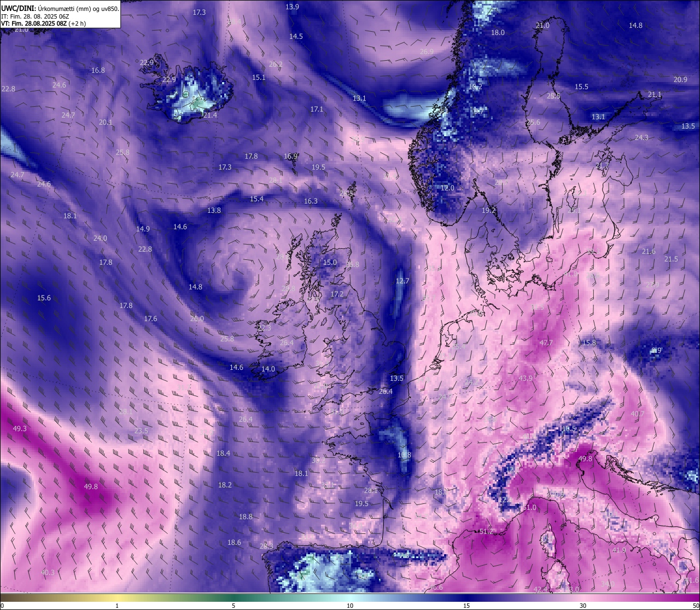The width and height of the screenshot is (700, 610).
Task: Click the 24.0 value label
Action: coord(100,238)
